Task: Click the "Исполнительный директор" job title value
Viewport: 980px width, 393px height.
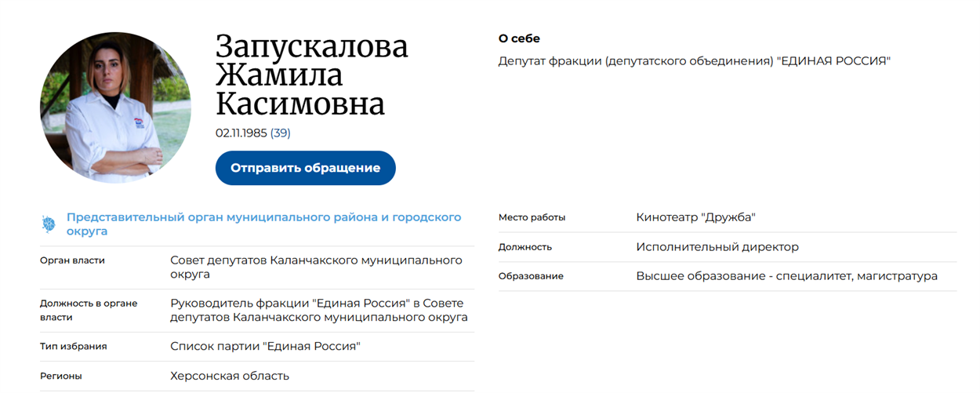Action: [717, 247]
